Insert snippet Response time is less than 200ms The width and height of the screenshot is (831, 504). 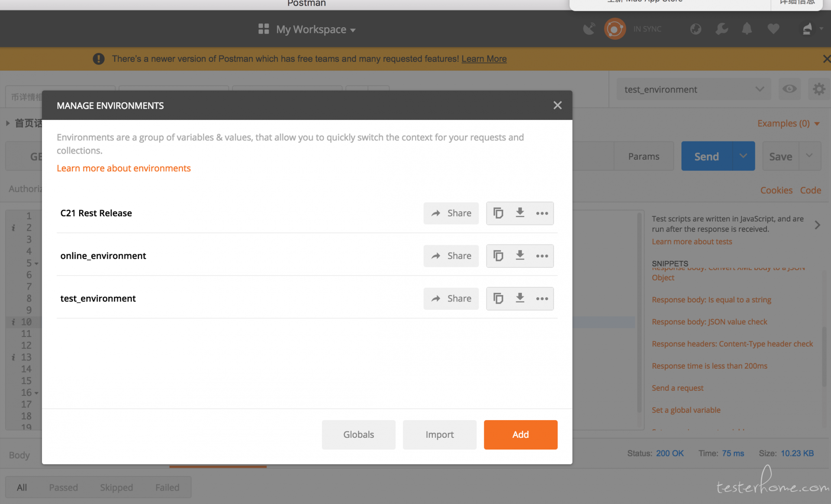pos(709,366)
